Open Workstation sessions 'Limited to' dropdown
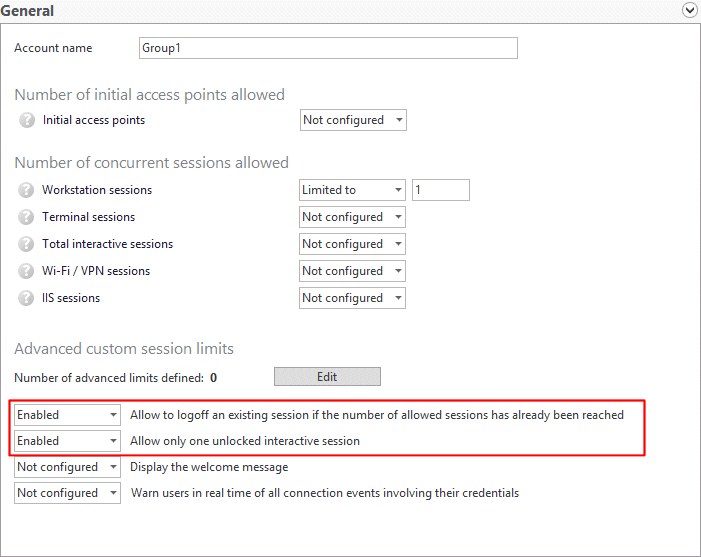Image resolution: width=701 pixels, height=557 pixels. pos(352,190)
